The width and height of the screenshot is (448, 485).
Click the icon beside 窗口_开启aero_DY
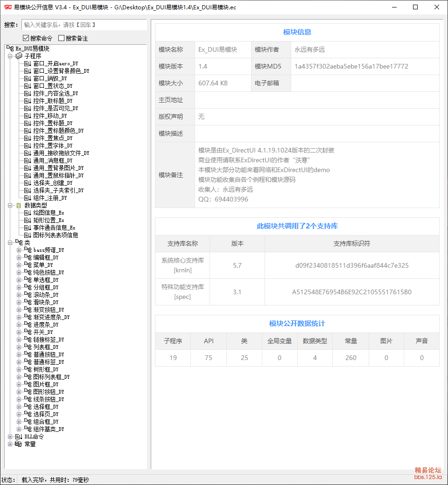click(x=28, y=63)
